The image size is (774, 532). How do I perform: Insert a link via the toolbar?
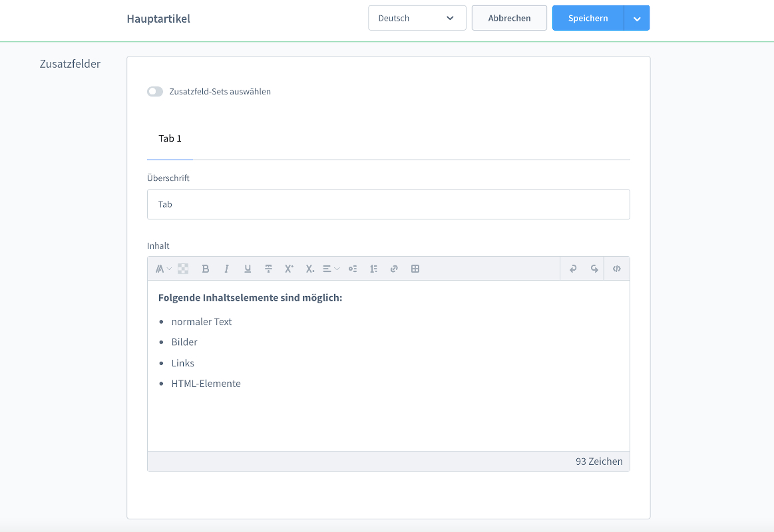[394, 269]
